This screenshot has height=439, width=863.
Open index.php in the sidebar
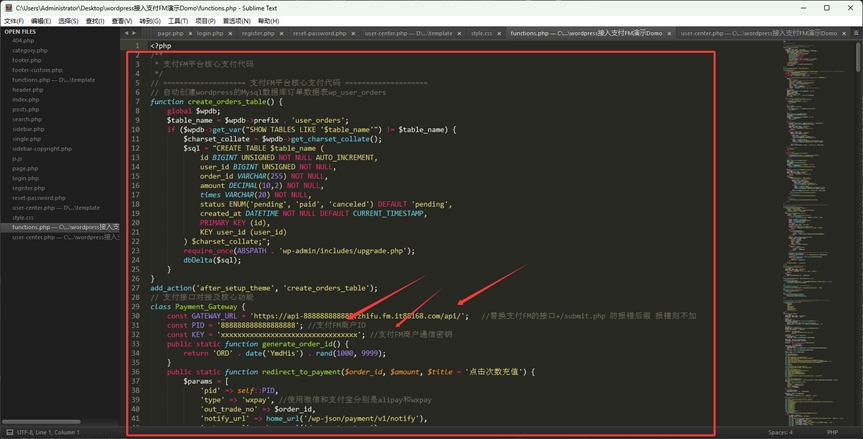[26, 100]
